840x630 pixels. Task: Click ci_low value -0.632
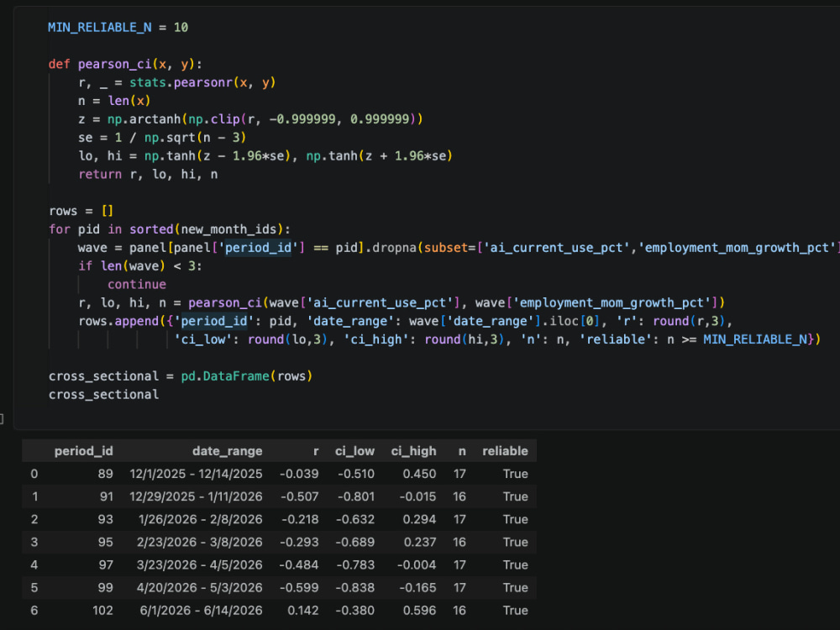(x=355, y=519)
